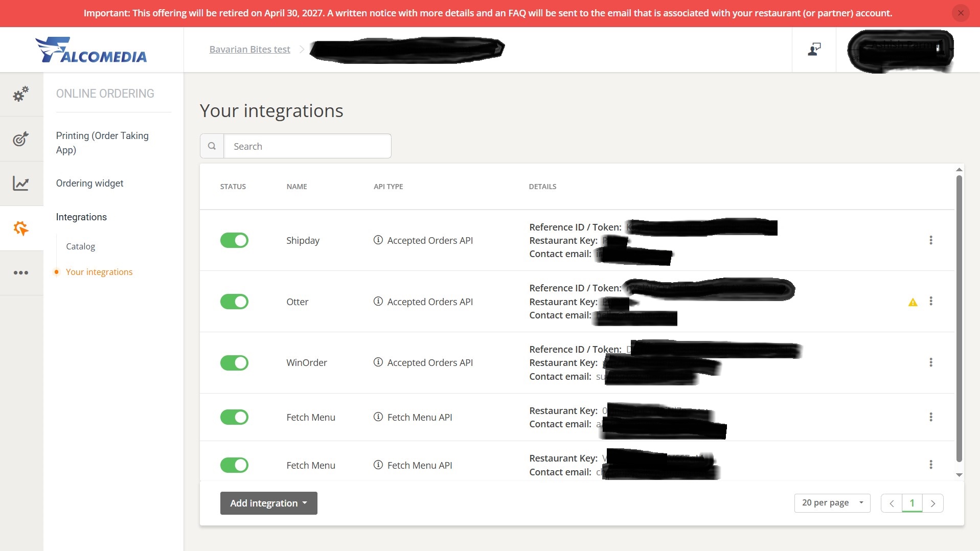This screenshot has height=551, width=980.
Task: Disable the WinOrder integration toggle
Action: point(234,363)
